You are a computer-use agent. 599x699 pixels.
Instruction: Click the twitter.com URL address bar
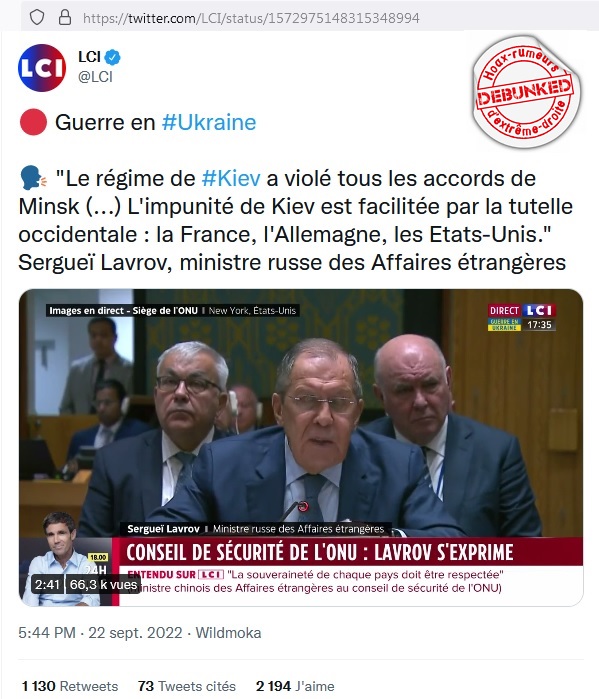click(251, 18)
